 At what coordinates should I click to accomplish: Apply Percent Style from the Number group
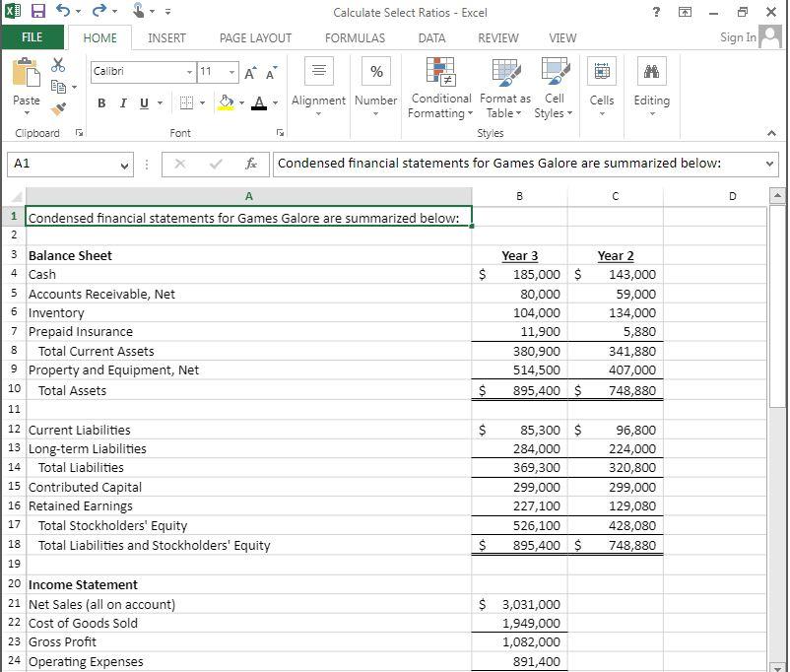(x=375, y=70)
